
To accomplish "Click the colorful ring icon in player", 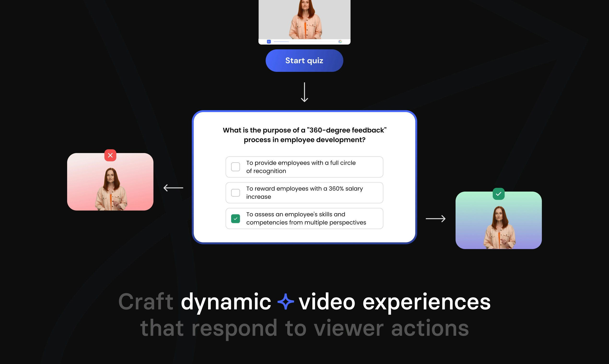I will click(340, 42).
